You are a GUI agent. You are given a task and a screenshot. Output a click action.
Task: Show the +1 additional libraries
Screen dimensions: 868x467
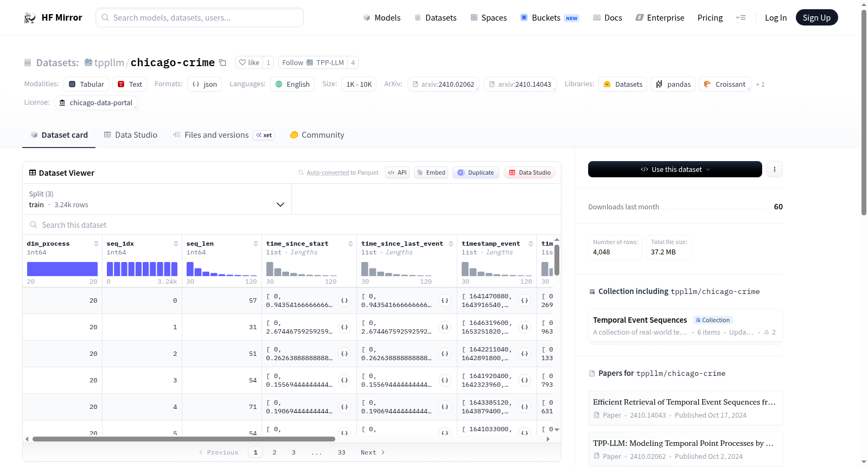[x=760, y=85]
